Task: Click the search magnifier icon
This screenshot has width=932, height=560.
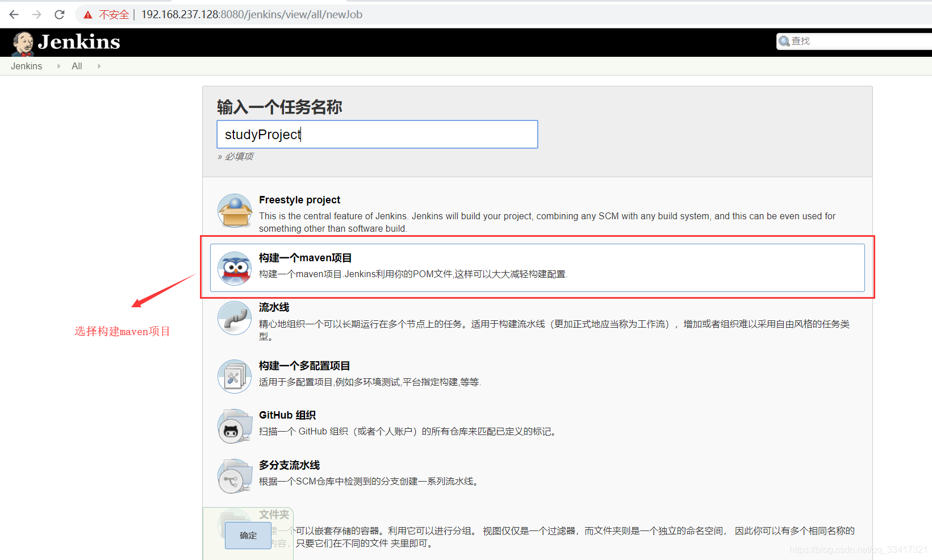Action: point(784,41)
